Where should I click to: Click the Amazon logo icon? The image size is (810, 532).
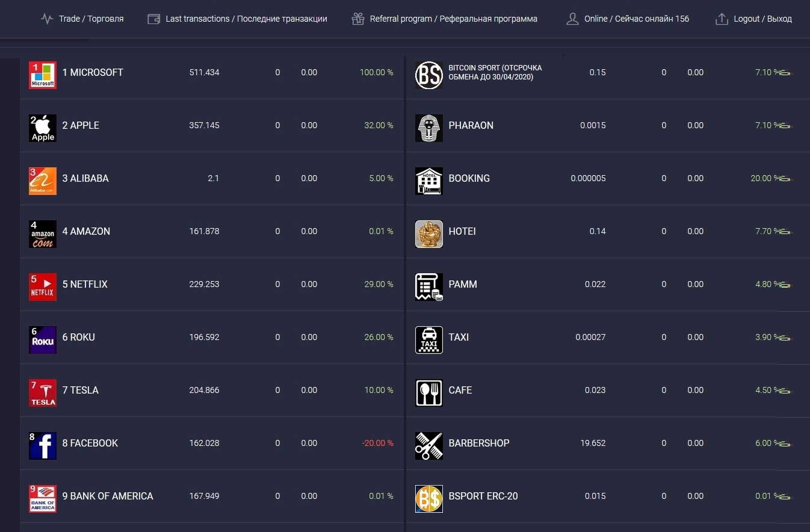point(43,234)
